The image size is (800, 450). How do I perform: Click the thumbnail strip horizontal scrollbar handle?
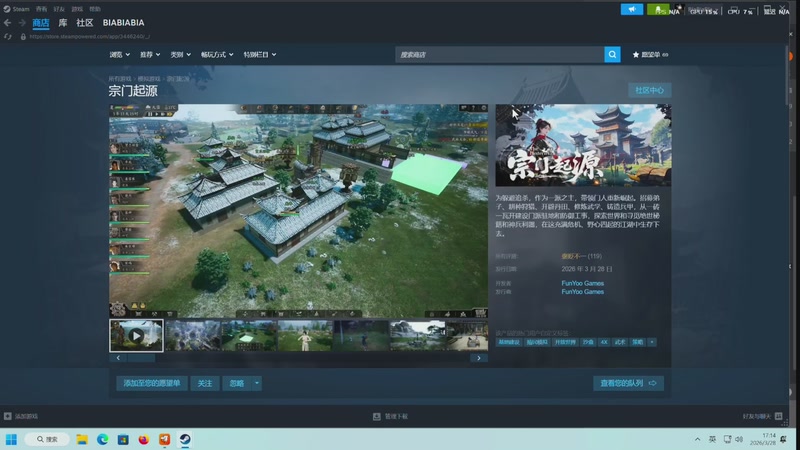(141, 358)
